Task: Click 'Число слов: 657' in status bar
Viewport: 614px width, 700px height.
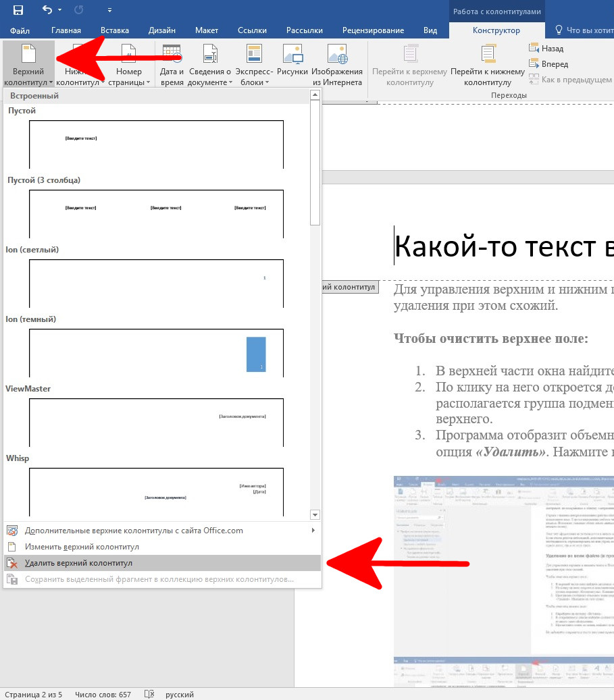Action: [x=103, y=694]
